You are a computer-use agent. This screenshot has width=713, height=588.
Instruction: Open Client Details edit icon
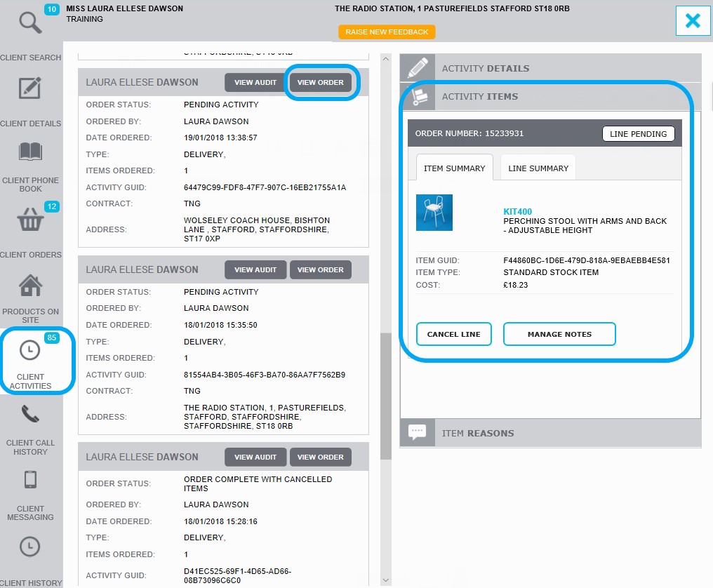30,88
